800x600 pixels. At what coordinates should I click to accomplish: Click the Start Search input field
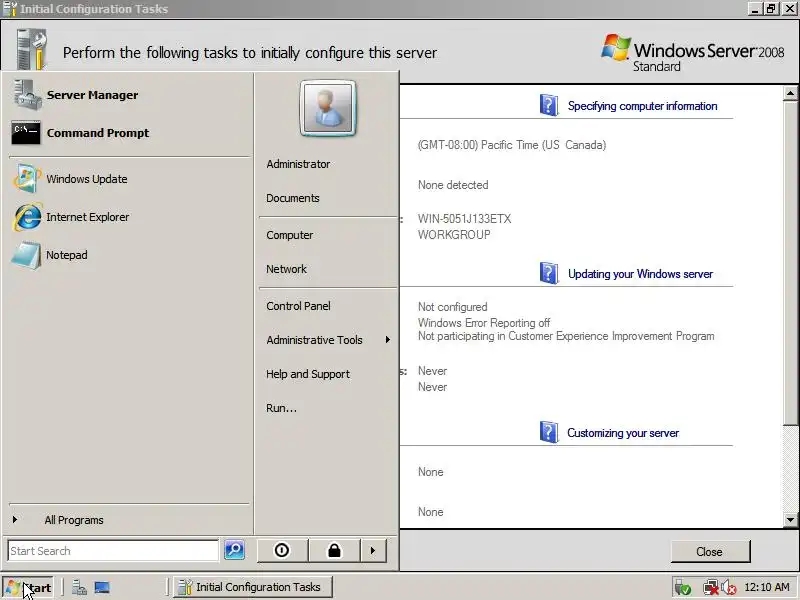coord(113,551)
